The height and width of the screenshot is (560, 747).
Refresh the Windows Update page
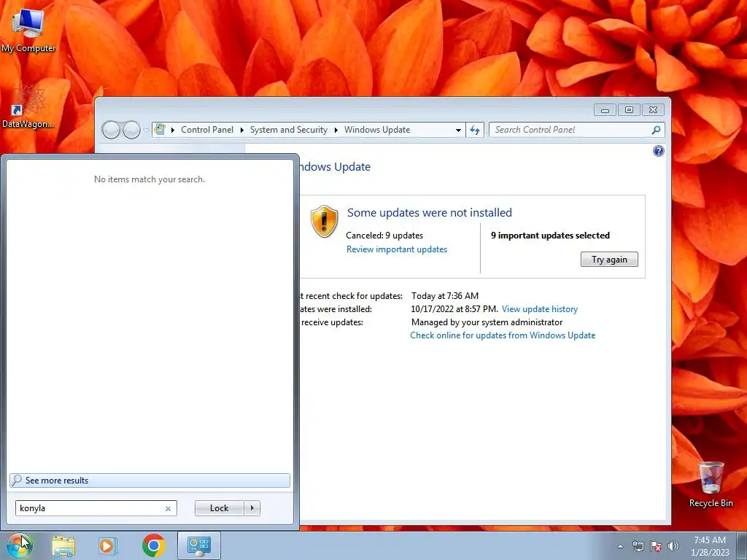click(475, 130)
